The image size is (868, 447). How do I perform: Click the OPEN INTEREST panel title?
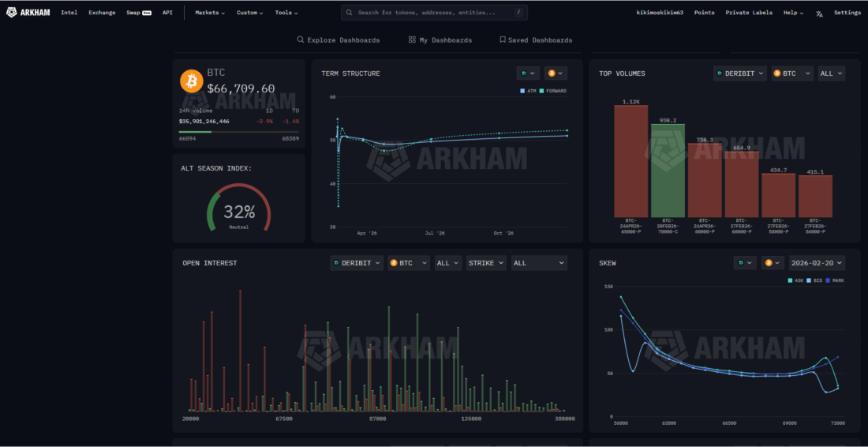(210, 263)
